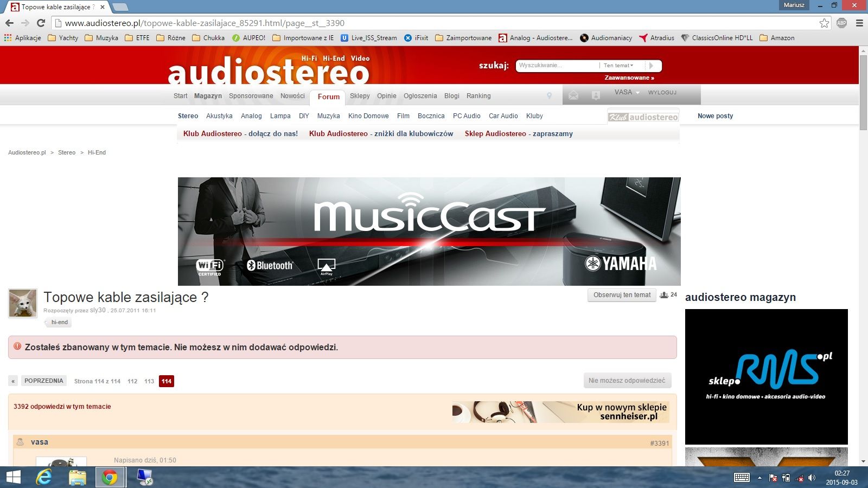Open the AUPEO! bookmark
Screen dimensions: 868x488
(x=248, y=38)
